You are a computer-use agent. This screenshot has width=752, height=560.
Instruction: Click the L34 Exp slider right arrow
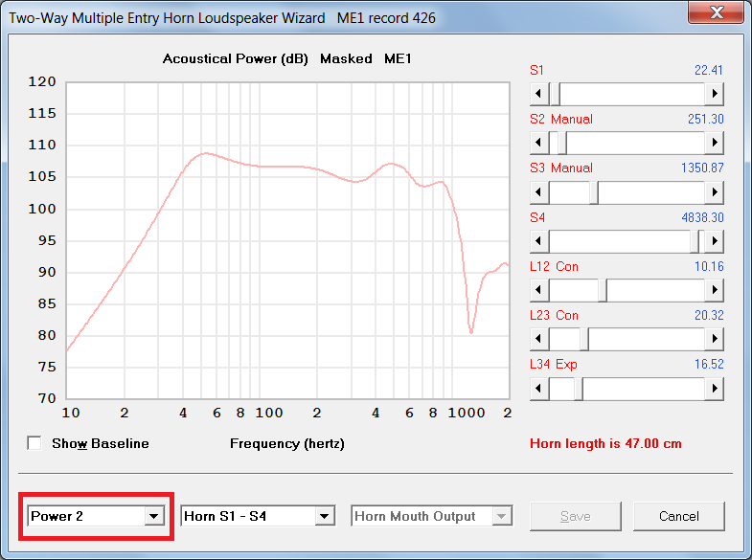pos(714,388)
